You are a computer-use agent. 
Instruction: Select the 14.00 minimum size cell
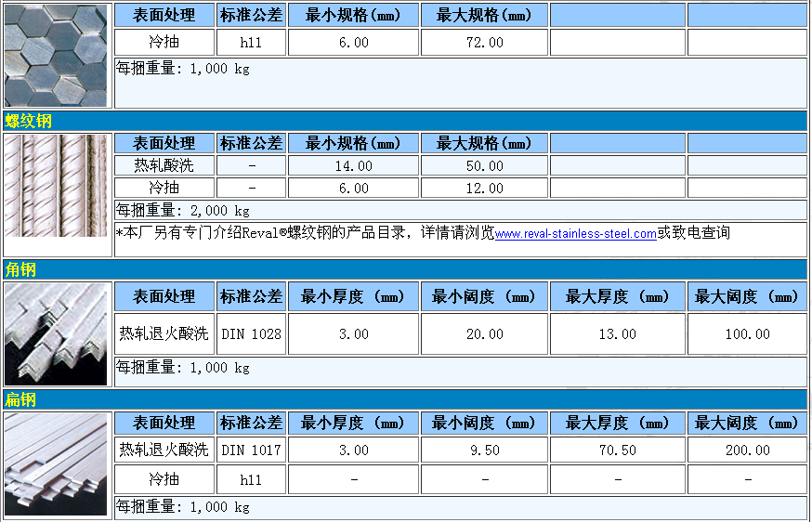[353, 166]
